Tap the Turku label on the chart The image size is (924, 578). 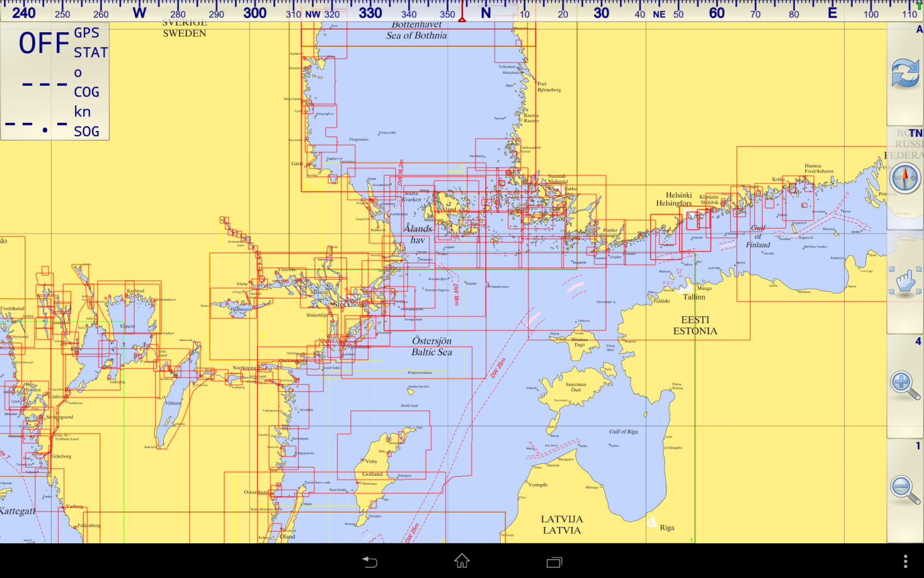[570, 188]
